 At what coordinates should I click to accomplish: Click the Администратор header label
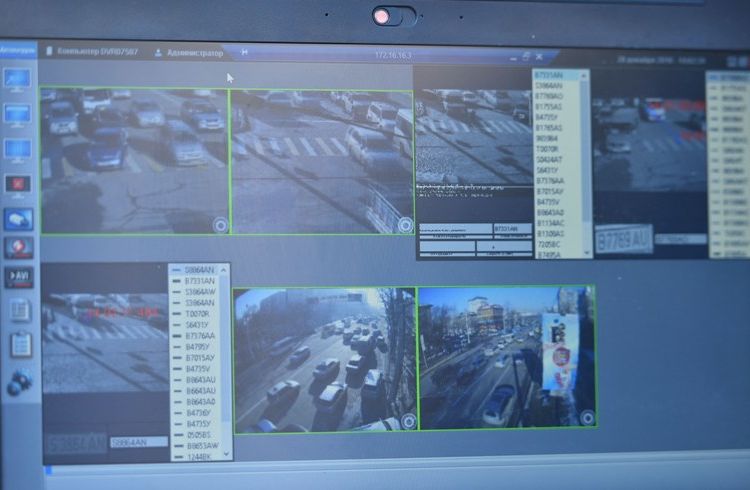click(195, 53)
